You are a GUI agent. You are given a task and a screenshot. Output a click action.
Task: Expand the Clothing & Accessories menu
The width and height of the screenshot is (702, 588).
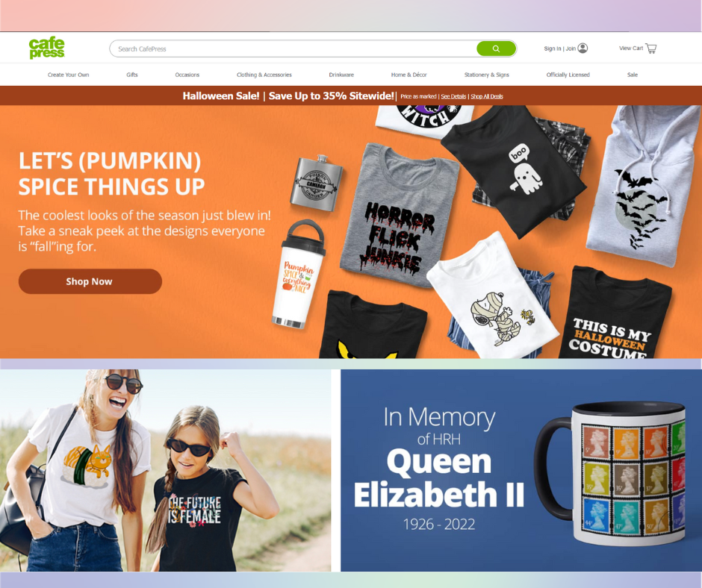(x=264, y=75)
